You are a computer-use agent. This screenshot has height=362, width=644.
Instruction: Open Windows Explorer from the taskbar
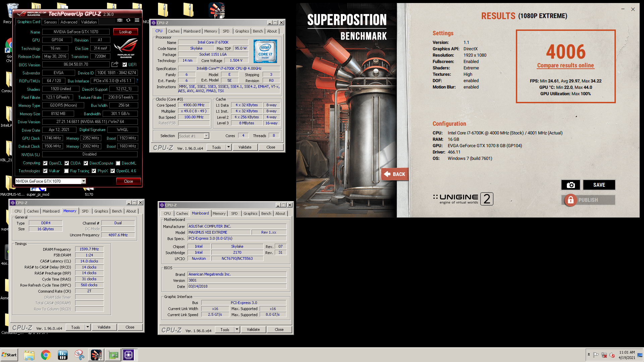[x=29, y=355]
